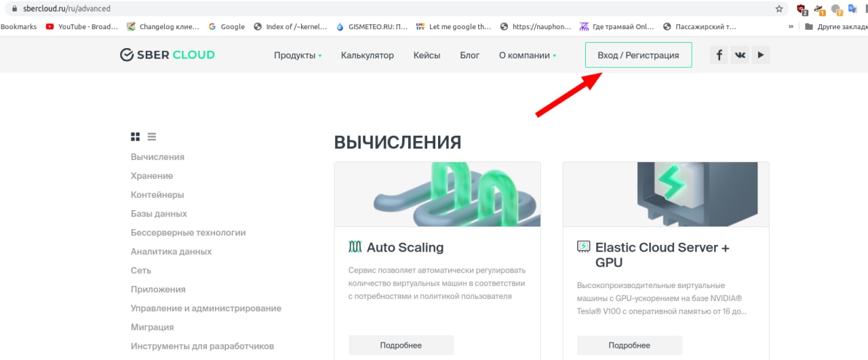Open the Калькулятор menu item

point(367,56)
